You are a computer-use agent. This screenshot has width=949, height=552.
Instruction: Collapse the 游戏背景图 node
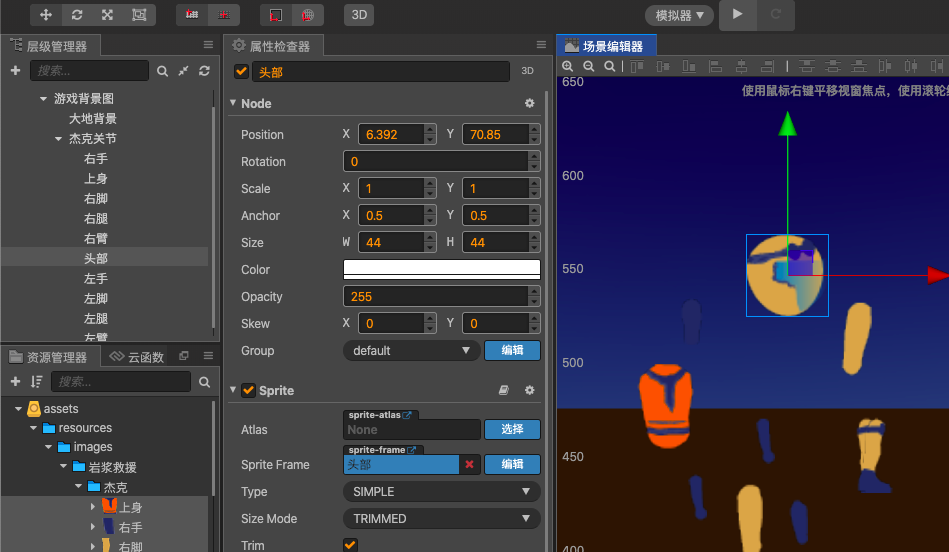pyautogui.click(x=43, y=99)
